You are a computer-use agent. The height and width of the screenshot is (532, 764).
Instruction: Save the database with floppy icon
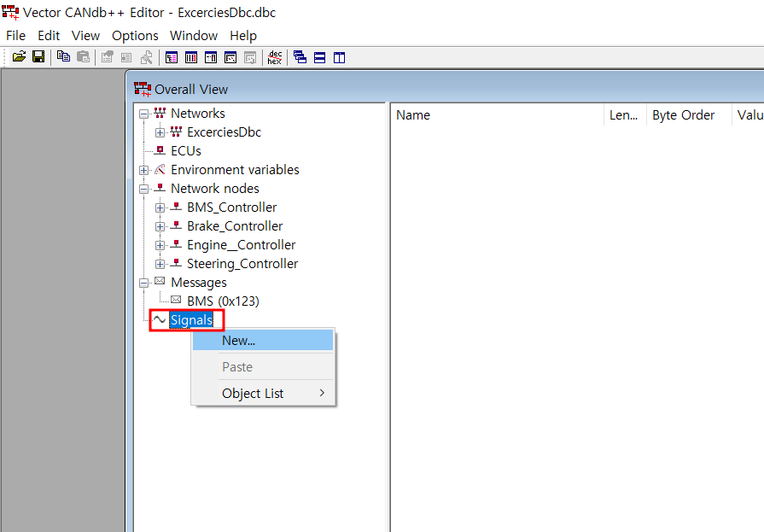(38, 57)
